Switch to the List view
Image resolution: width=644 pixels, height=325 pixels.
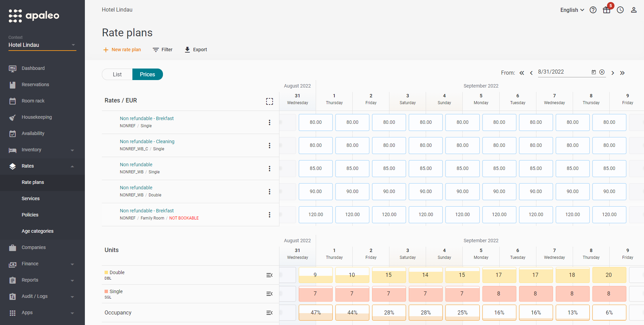(117, 74)
